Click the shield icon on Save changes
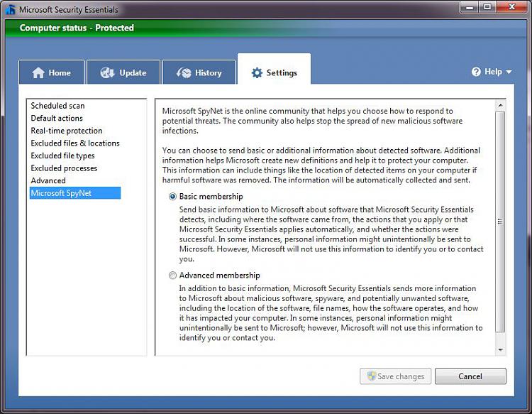 (x=372, y=376)
